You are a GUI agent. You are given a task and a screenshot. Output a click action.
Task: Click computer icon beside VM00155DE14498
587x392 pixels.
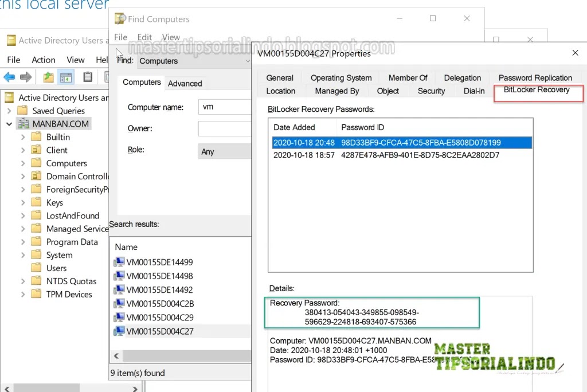[119, 276]
